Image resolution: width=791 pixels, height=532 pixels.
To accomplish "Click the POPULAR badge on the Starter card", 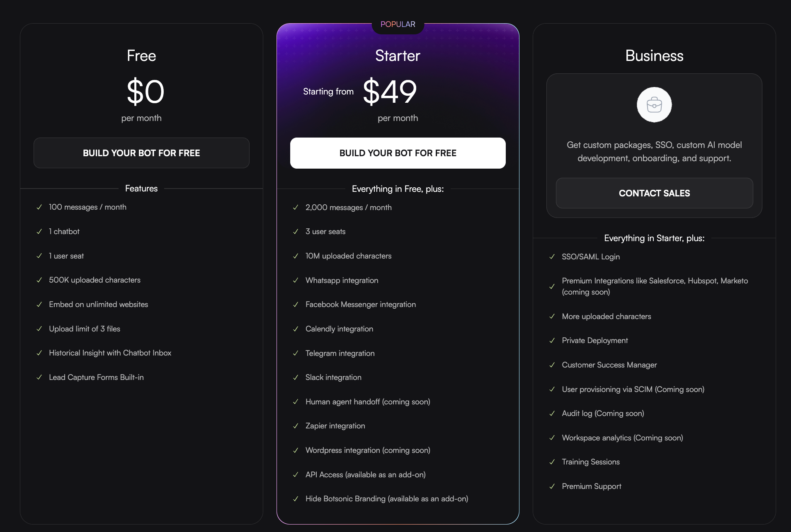I will (x=398, y=24).
